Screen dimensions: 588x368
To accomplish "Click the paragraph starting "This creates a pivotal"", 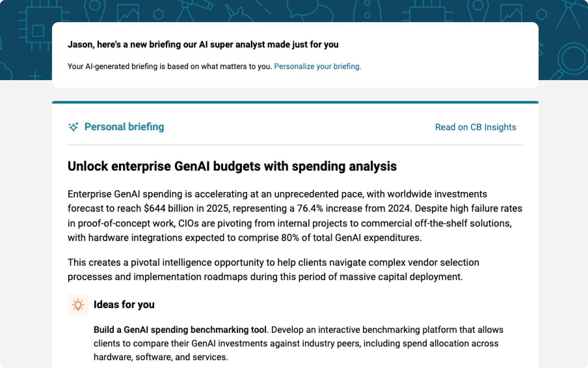I will pyautogui.click(x=273, y=269).
